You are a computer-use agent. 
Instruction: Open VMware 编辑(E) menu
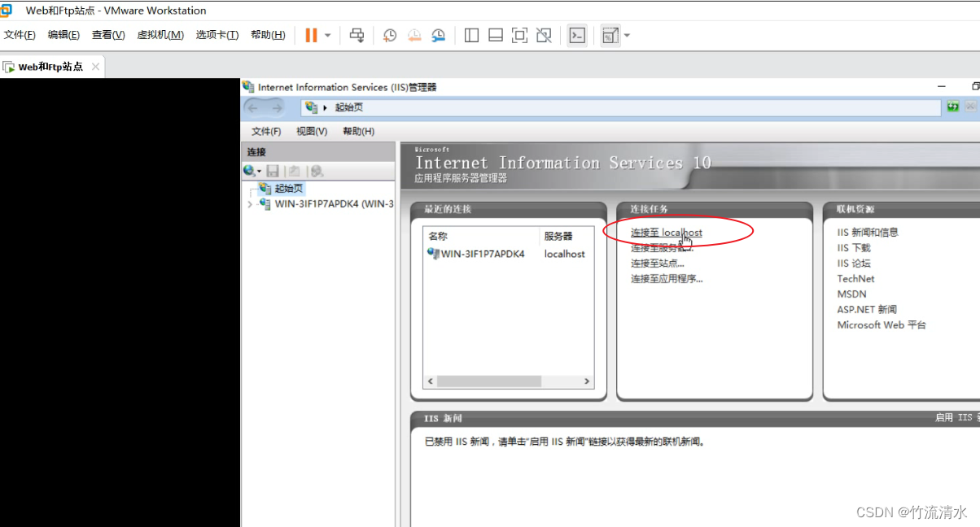click(x=63, y=35)
